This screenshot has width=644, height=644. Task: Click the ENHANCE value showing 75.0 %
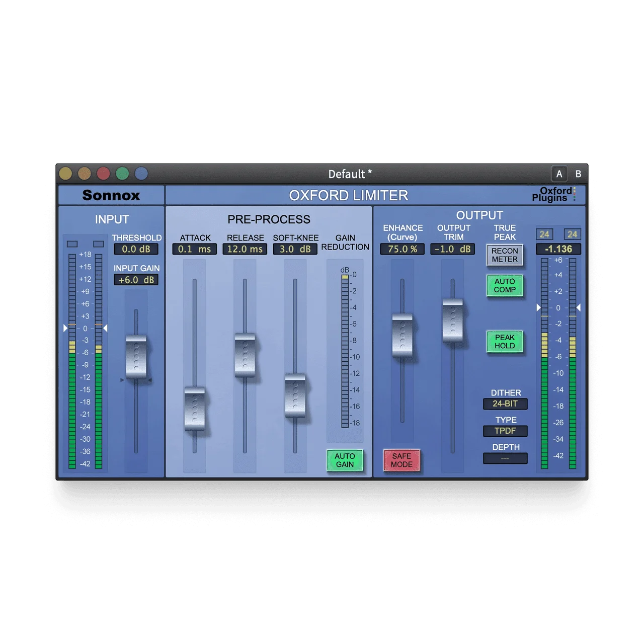[402, 249]
